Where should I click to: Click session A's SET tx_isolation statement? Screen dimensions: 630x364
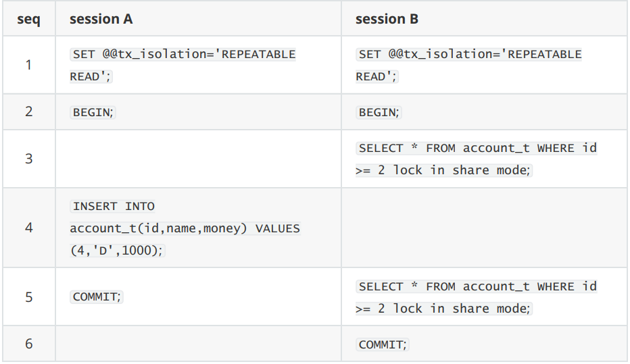point(183,65)
